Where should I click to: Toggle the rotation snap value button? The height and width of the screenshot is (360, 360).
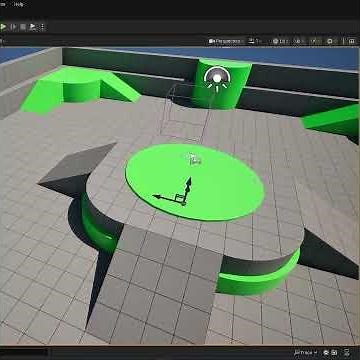(298, 41)
